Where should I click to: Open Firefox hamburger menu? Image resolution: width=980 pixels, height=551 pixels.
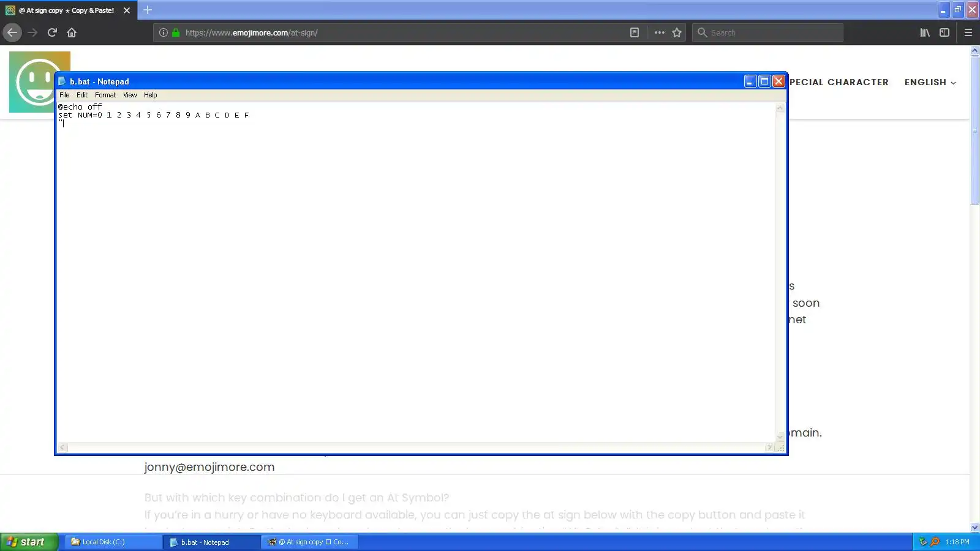[968, 32]
